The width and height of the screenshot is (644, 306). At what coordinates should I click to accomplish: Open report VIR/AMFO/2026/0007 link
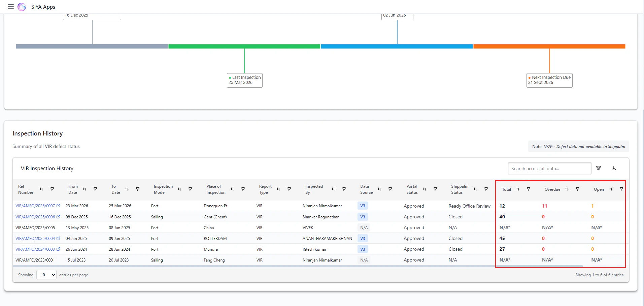pyautogui.click(x=37, y=206)
